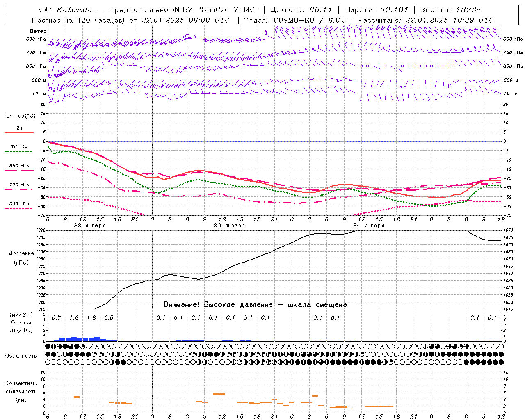Click the small diamond marker in wind panel
Viewport: 525px width, 420px height.
coord(146,94)
